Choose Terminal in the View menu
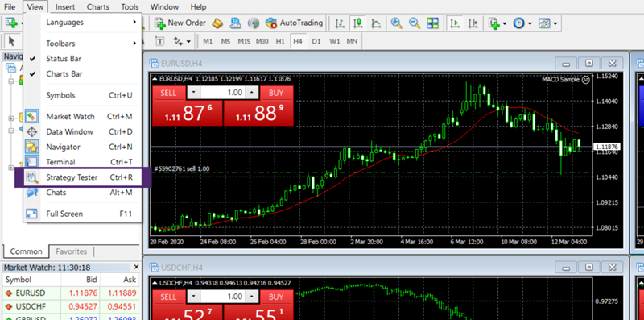 (x=82, y=162)
